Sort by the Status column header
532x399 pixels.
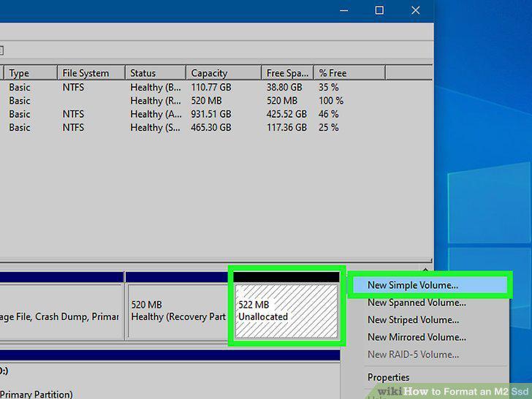(x=156, y=73)
